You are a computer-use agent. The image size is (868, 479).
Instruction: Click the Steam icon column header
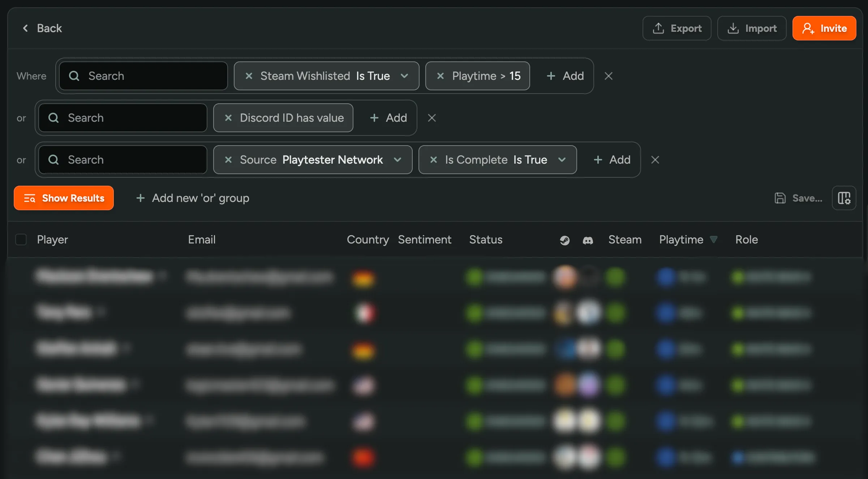tap(565, 240)
